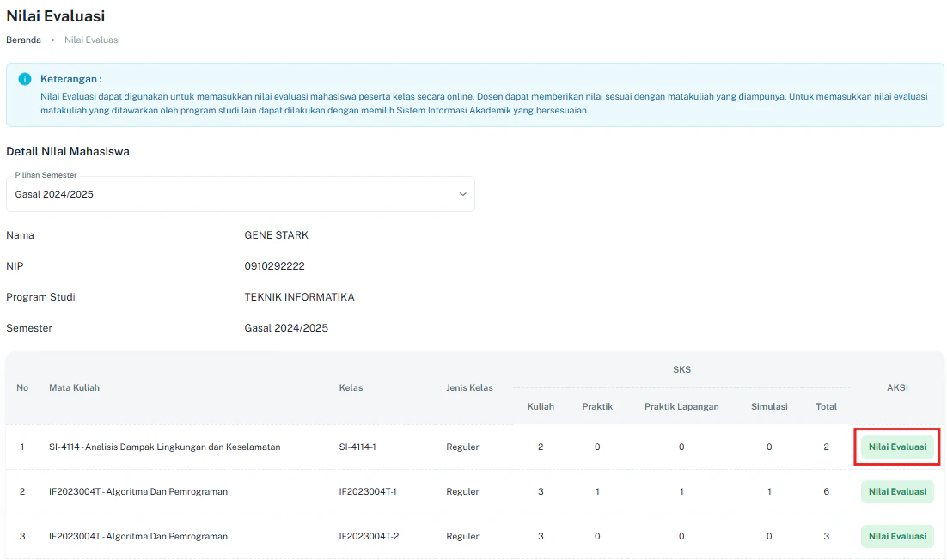The height and width of the screenshot is (560, 947).
Task: Open Nilai Evaluasi for Analisis Dampak Lingkungan
Action: pos(897,447)
